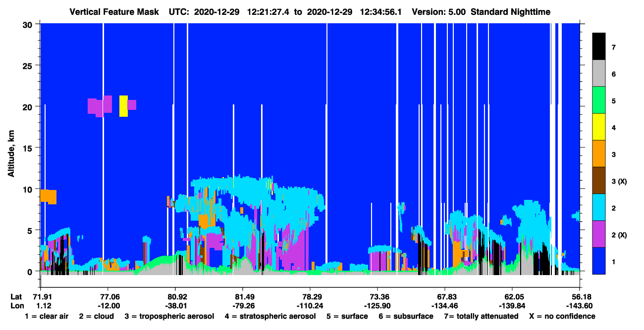Pick the orange color bar segment labeled 3
Viewport: 644px width, 330px height.
tap(599, 154)
